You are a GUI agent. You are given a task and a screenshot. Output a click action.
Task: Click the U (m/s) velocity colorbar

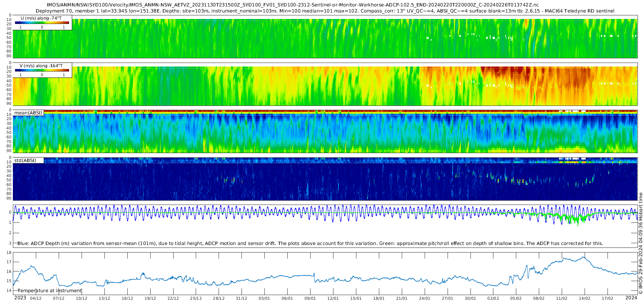point(42,23)
